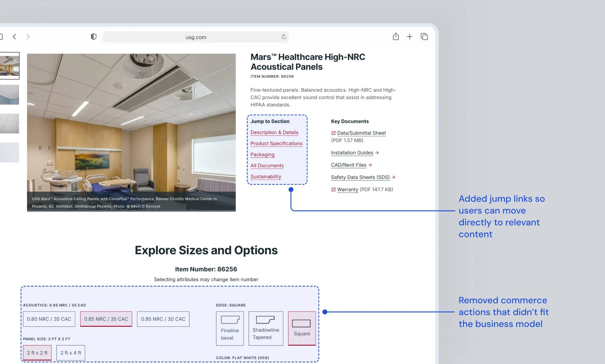Jump to Packaging section
The image size is (605, 364).
262,155
